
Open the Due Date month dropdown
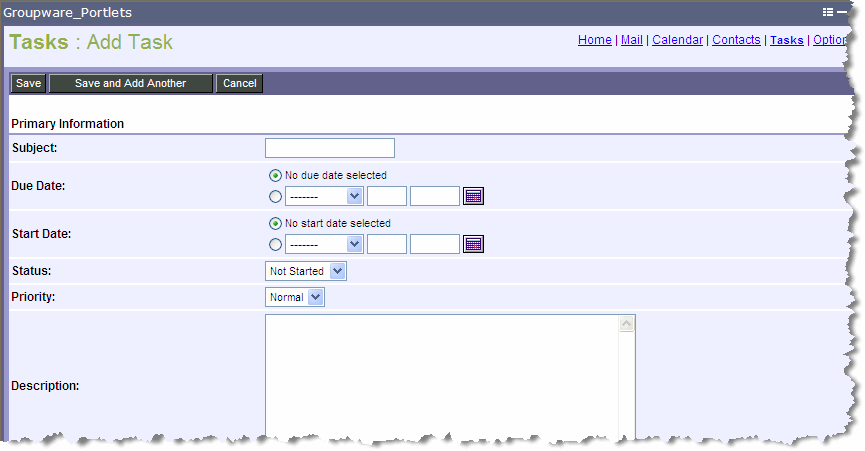coord(324,196)
